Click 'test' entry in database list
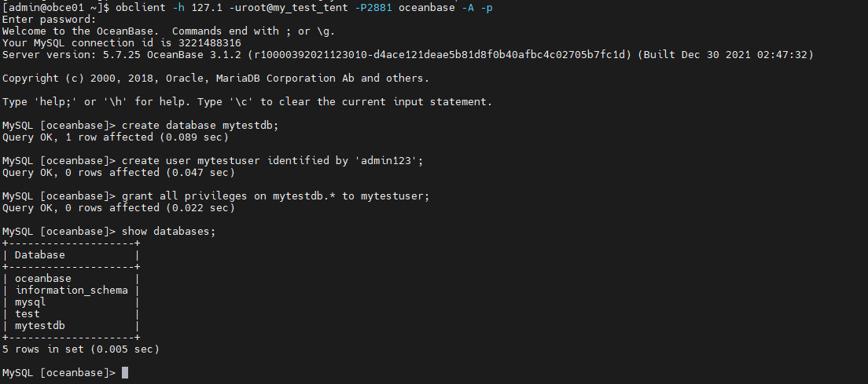The image size is (868, 384). coord(27,314)
